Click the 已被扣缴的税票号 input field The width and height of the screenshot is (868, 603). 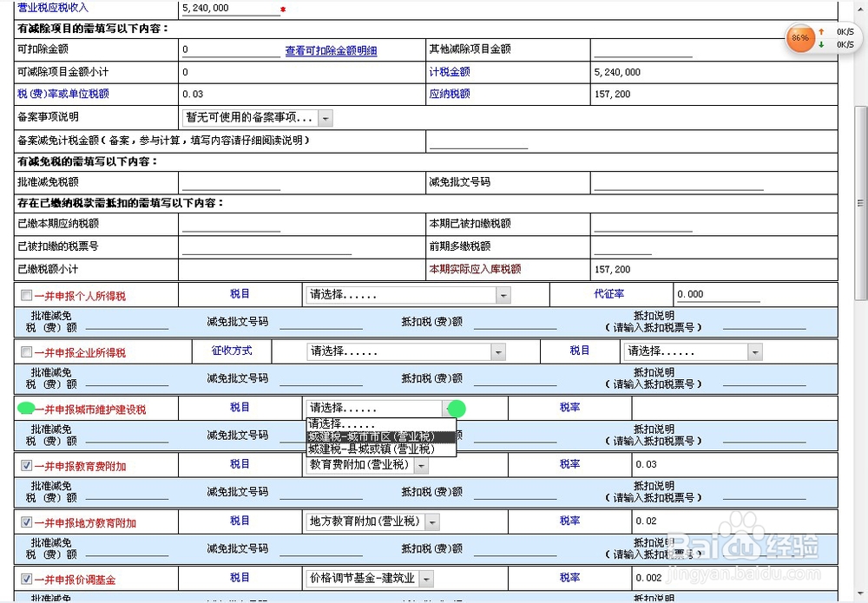tap(266, 247)
